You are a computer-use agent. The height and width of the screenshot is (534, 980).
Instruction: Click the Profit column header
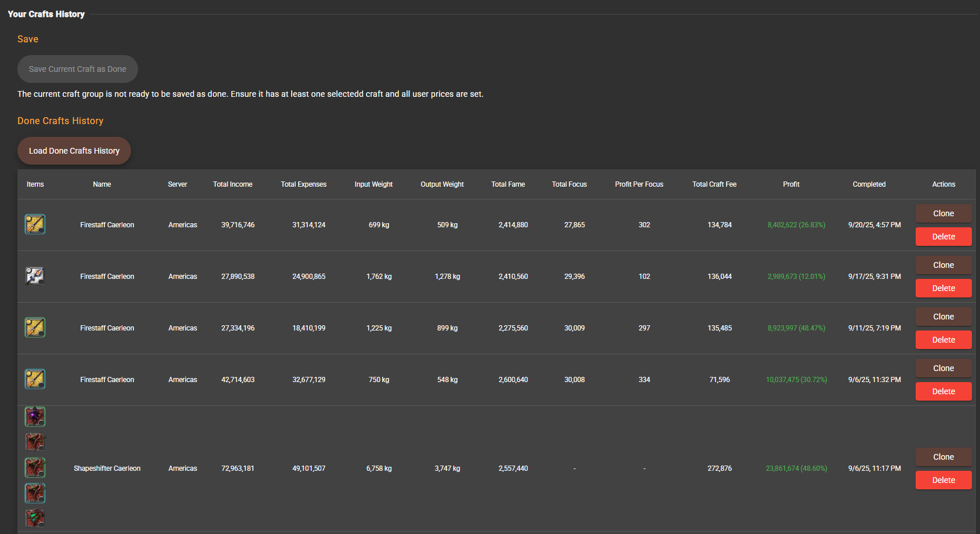791,184
